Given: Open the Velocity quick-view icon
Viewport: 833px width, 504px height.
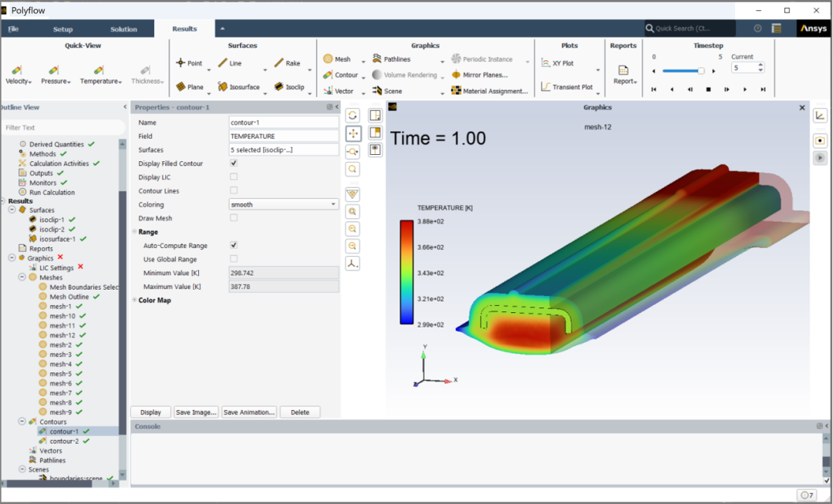Looking at the screenshot, I should tap(16, 71).
